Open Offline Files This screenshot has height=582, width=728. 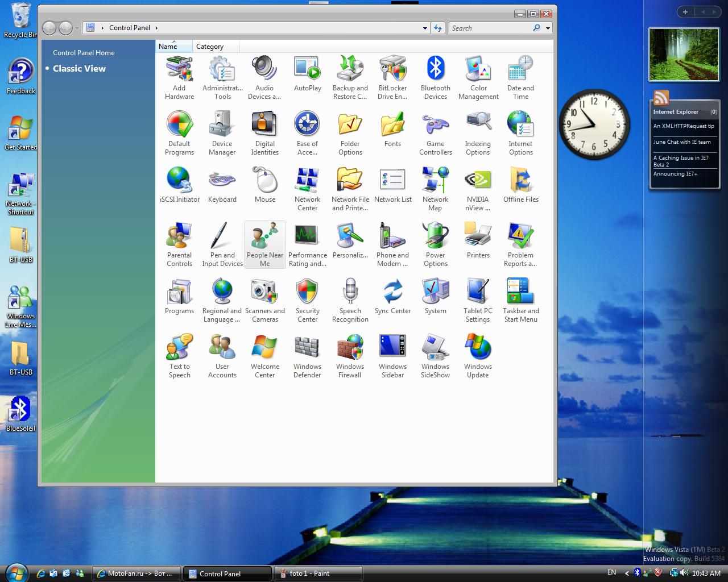tap(520, 185)
